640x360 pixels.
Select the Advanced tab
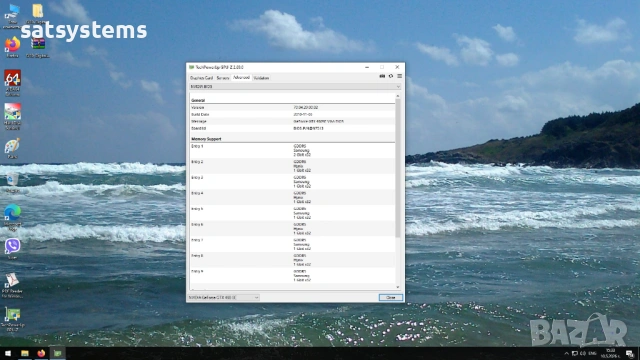pyautogui.click(x=241, y=77)
